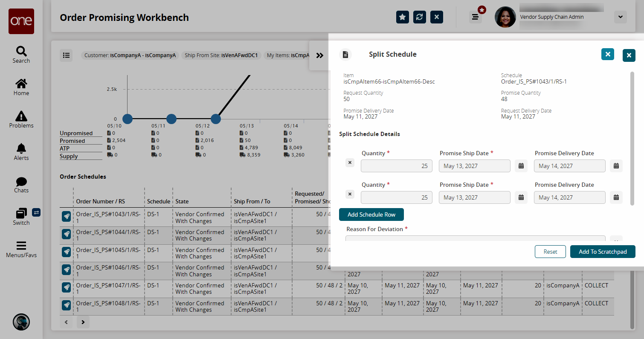
Task: Click Add Schedule Row button
Action: [371, 214]
